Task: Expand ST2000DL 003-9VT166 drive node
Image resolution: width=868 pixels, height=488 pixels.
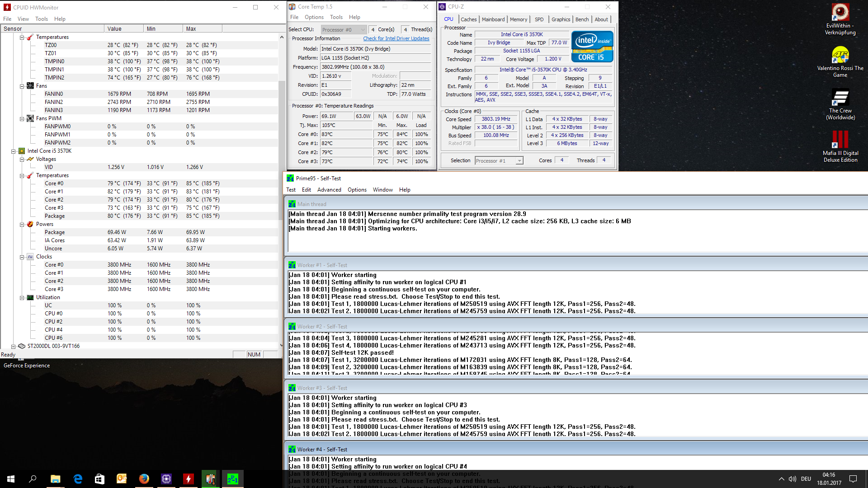Action: tap(13, 347)
